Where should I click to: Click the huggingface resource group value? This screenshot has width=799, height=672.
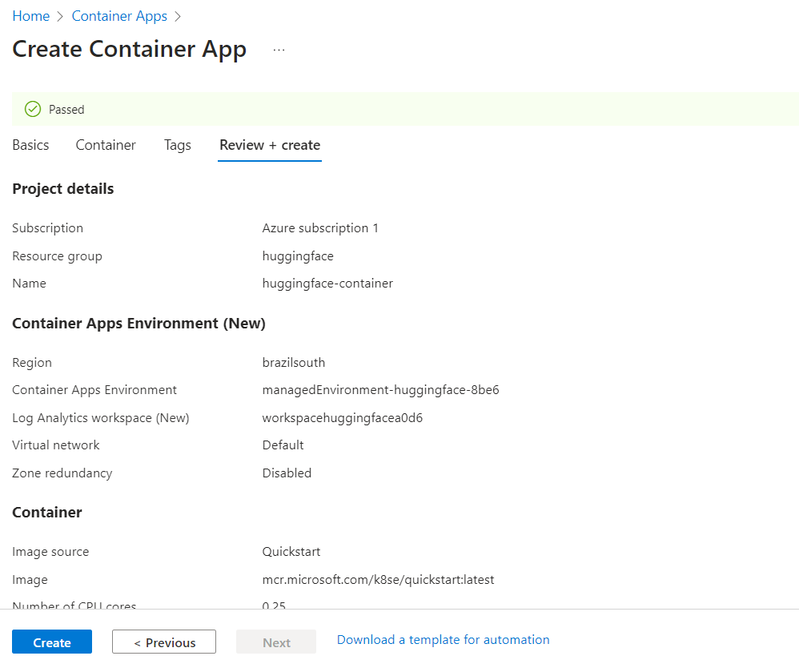[x=298, y=256]
